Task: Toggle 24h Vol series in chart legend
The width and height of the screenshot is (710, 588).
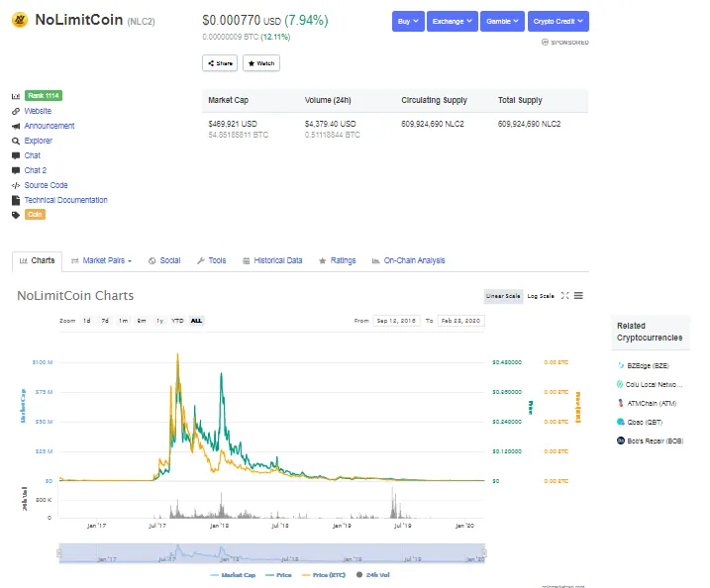Action: (x=373, y=575)
